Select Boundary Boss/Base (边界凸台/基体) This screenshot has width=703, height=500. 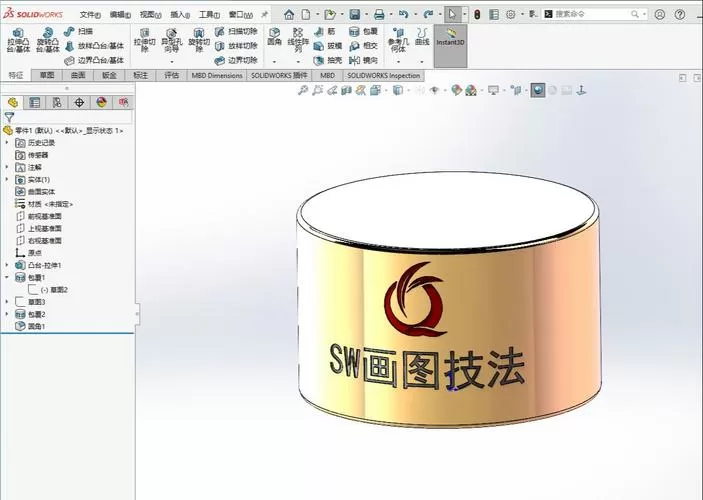click(94, 60)
